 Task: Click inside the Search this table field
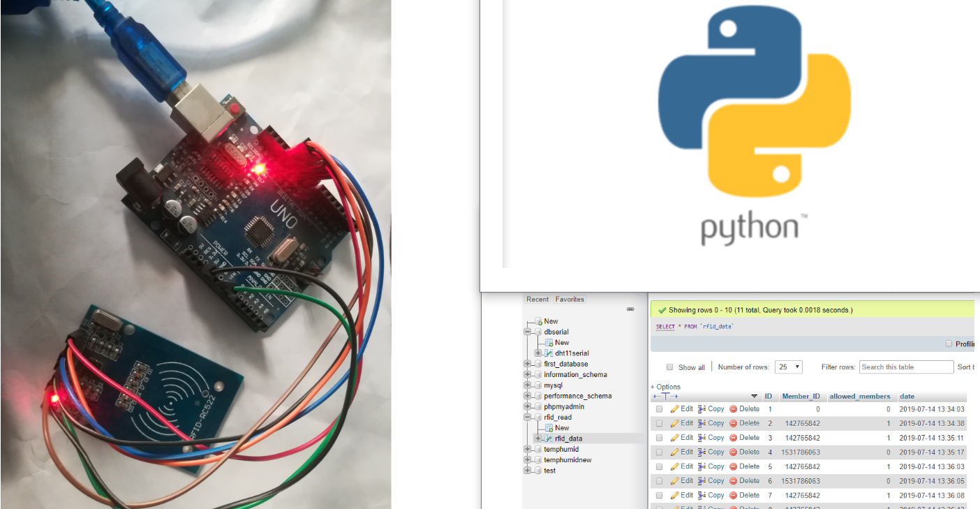906,367
